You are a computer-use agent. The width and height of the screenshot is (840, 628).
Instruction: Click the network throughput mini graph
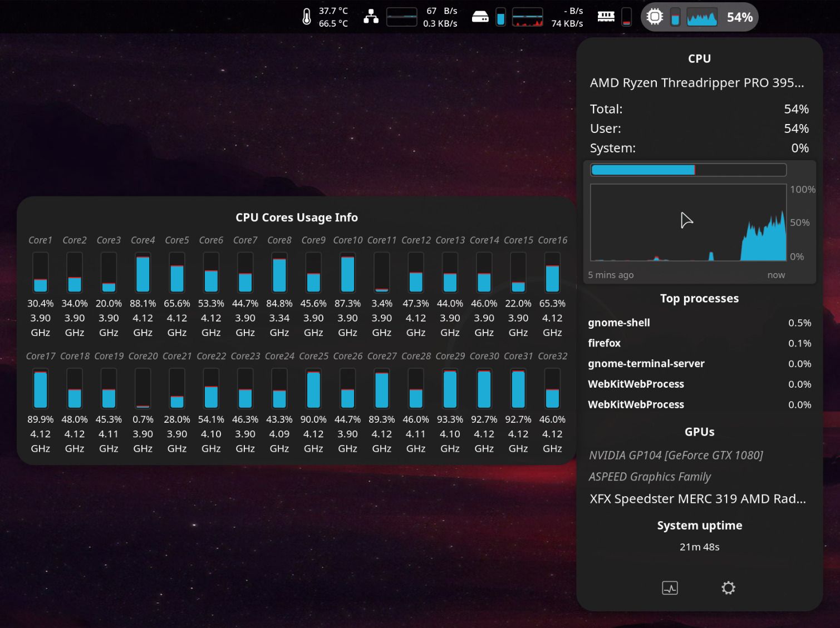tap(402, 17)
